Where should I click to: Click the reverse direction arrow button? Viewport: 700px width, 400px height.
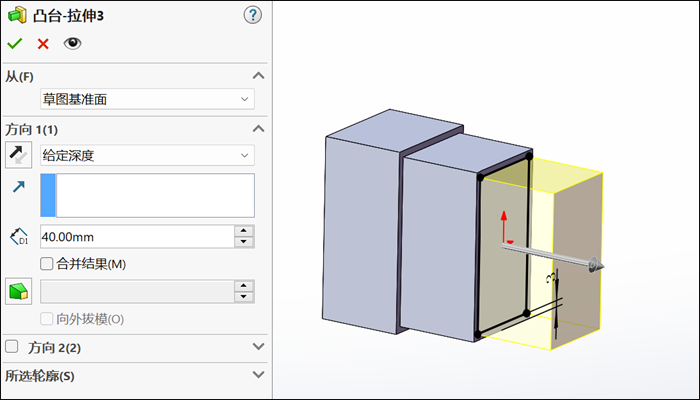pos(18,155)
